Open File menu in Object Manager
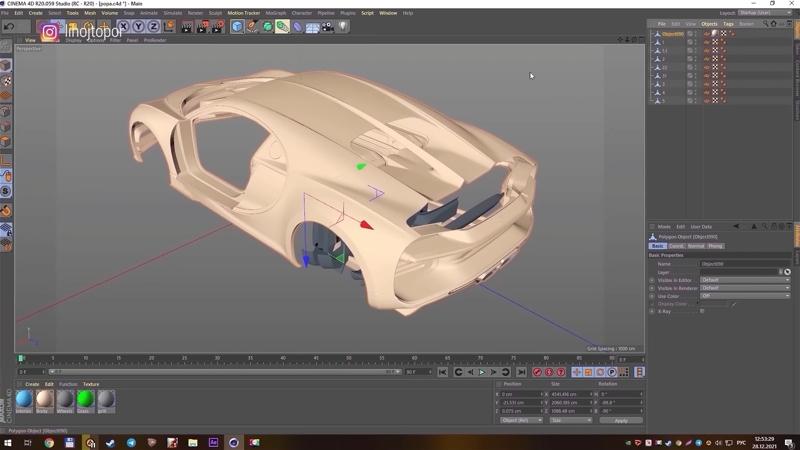The image size is (800, 450). click(662, 24)
